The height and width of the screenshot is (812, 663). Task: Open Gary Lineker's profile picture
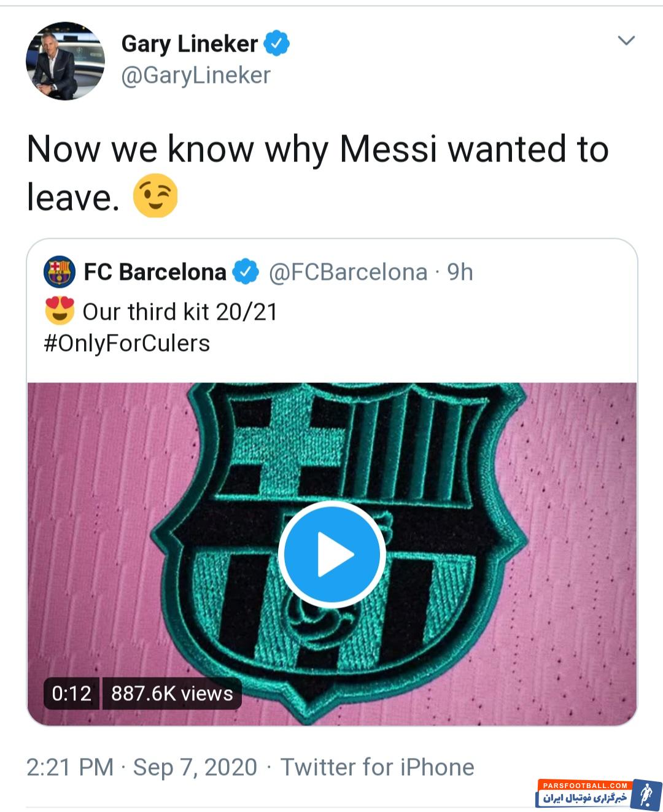(x=65, y=61)
